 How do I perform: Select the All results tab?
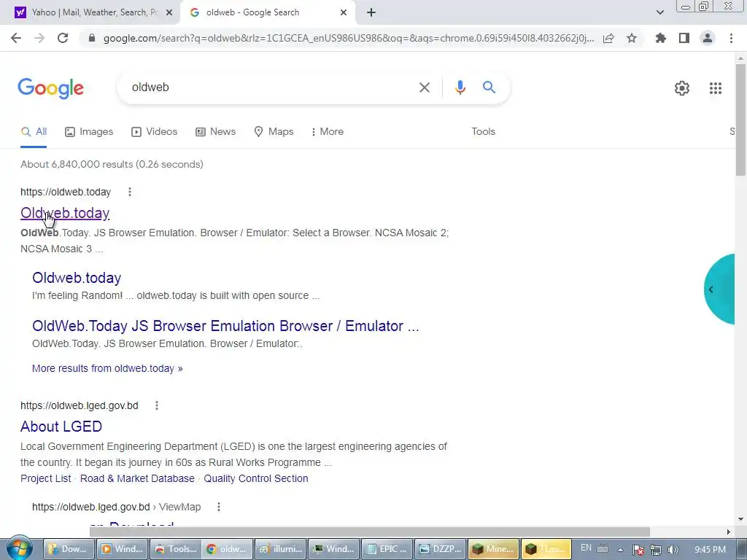point(34,132)
